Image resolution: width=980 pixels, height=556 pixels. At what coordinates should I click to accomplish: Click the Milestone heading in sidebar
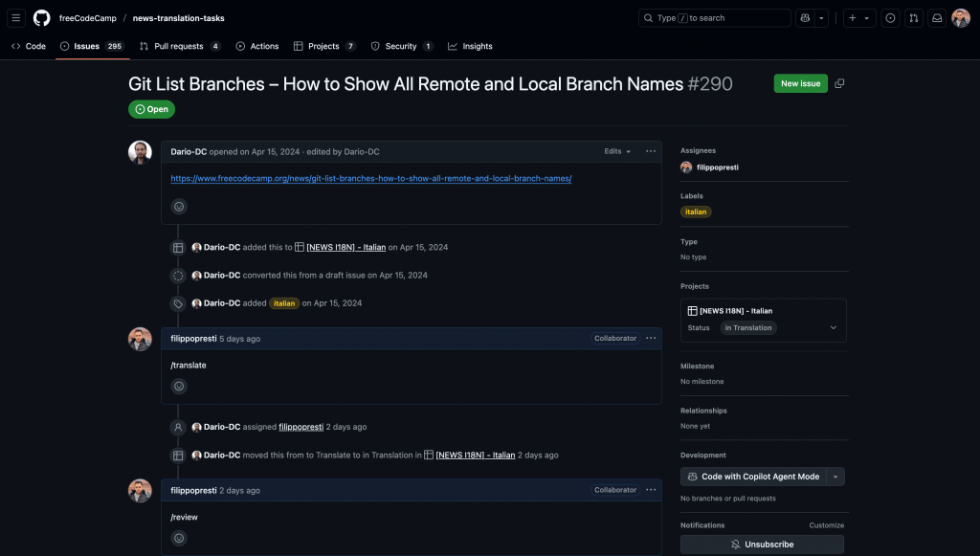coord(697,367)
